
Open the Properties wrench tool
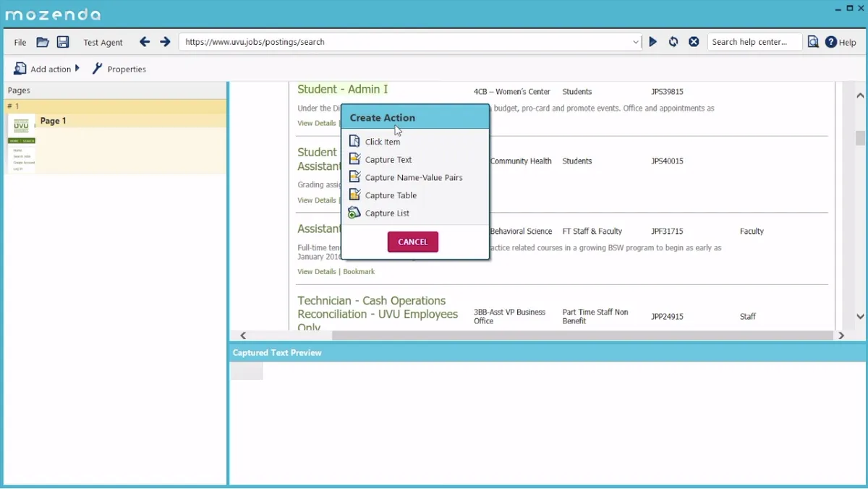tap(119, 69)
